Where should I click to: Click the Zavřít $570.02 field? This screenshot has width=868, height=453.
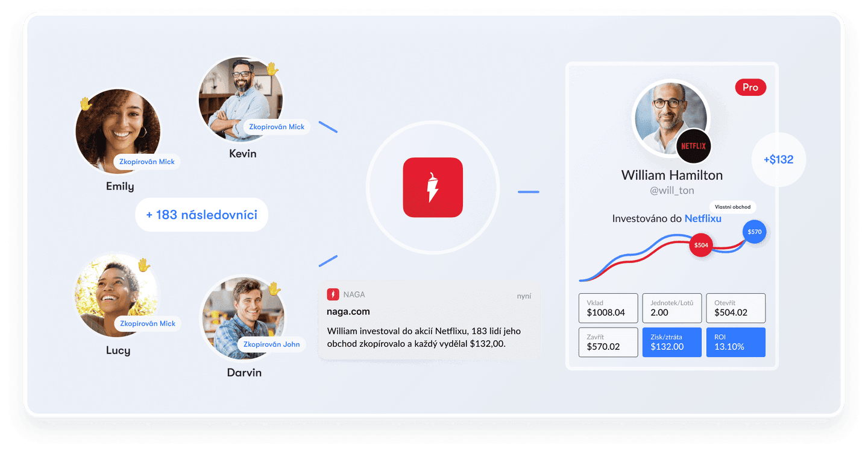608,342
